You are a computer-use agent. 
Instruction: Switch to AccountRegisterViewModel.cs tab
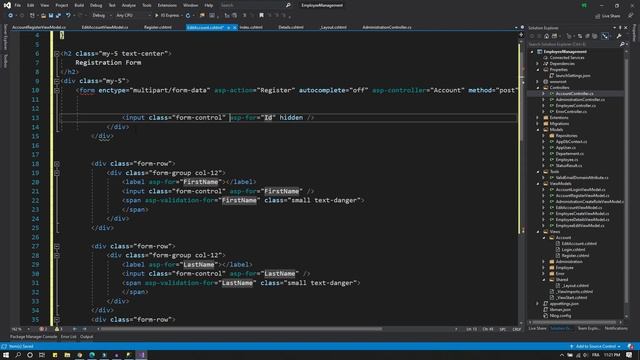pos(39,27)
